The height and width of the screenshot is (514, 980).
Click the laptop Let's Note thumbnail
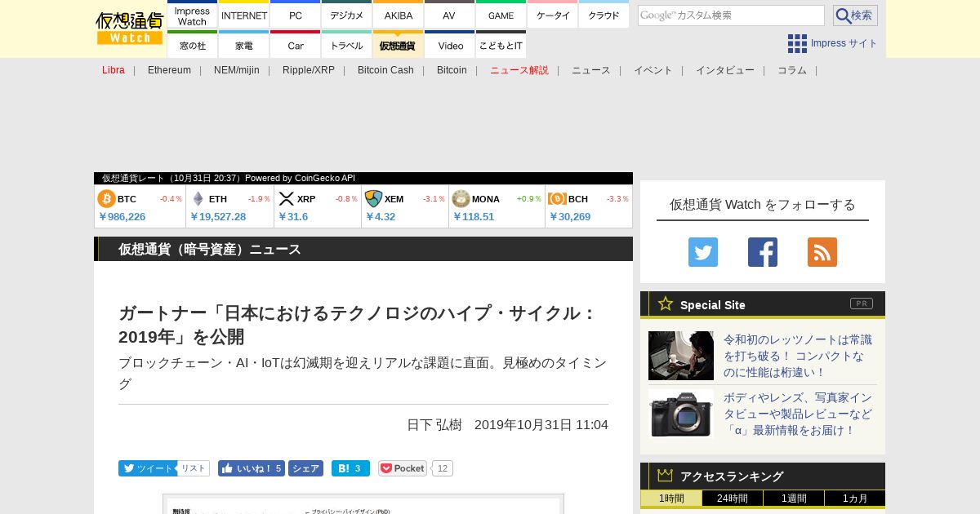681,356
